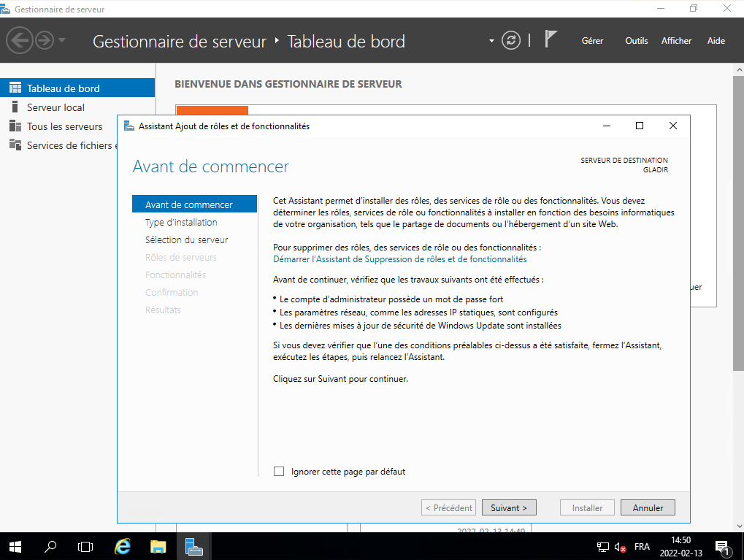
Task: Click the GLADIR destination server name
Action: coord(655,170)
